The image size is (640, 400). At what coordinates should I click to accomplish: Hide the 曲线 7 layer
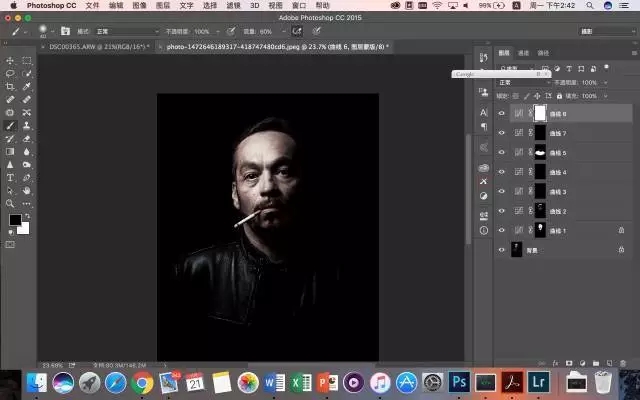[502, 133]
